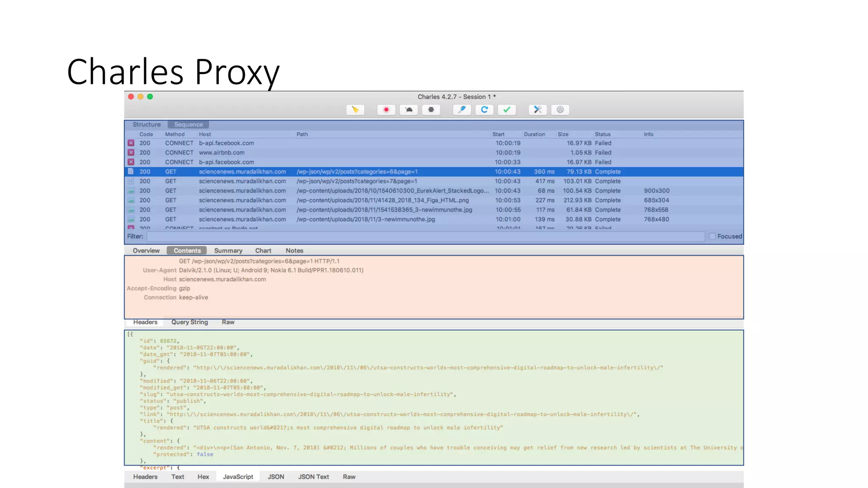Click document icon of categories=7 row
The width and height of the screenshot is (868, 488).
131,181
